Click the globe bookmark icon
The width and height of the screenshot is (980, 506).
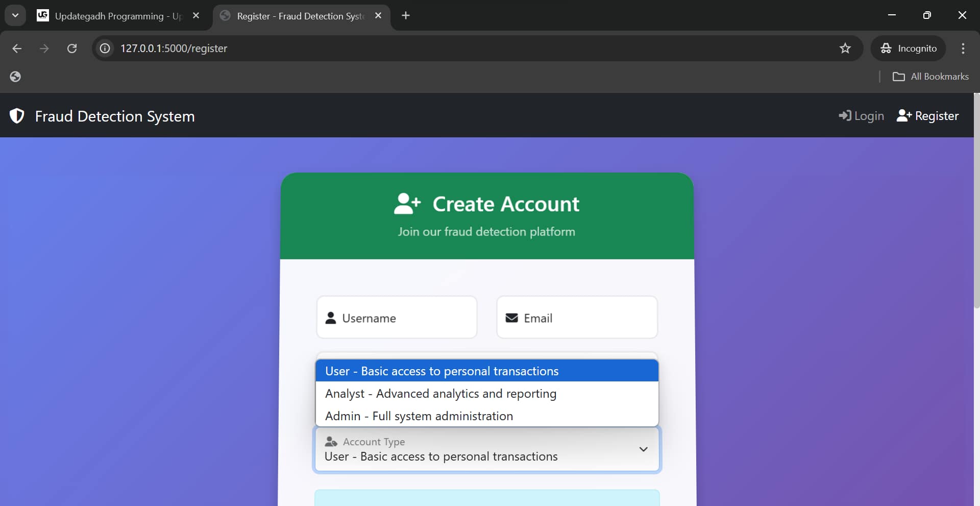tap(15, 77)
